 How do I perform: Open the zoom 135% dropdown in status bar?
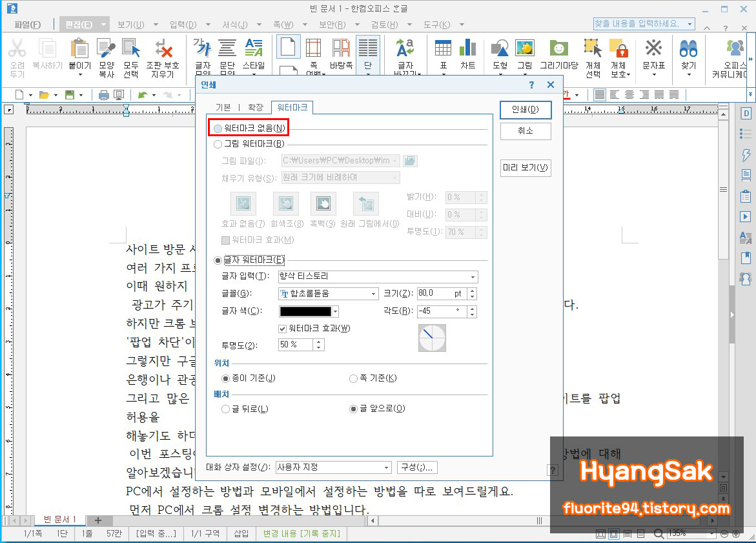coord(711,533)
